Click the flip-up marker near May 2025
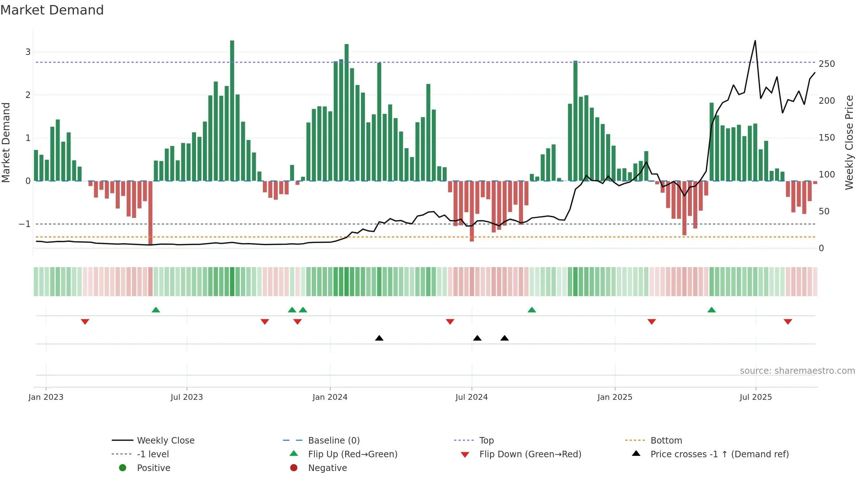The width and height of the screenshot is (868, 488). 711,310
